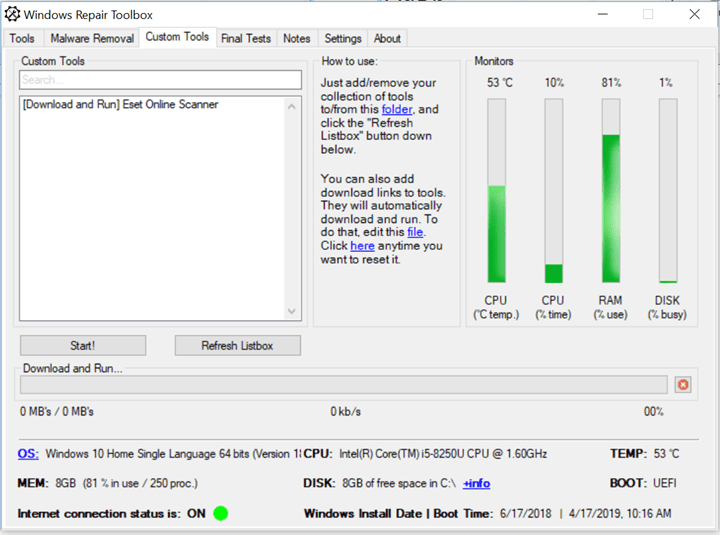Click the Windows 10 Home Single Language text
The width and height of the screenshot is (720, 535).
(173, 454)
